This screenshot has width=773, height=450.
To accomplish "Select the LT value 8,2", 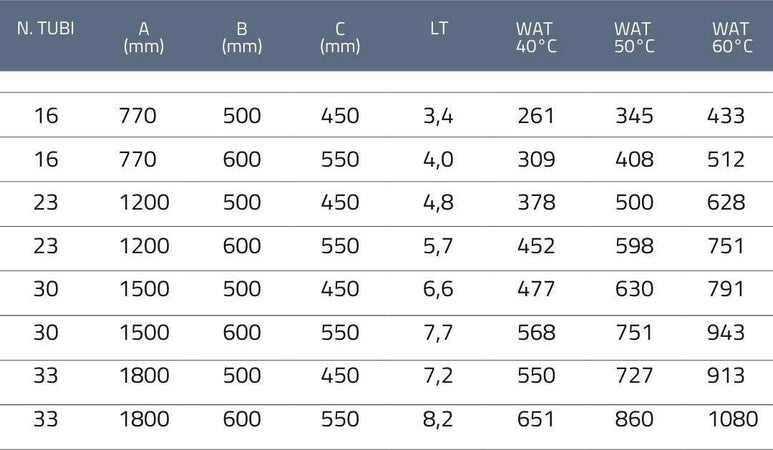I will pos(437,420).
